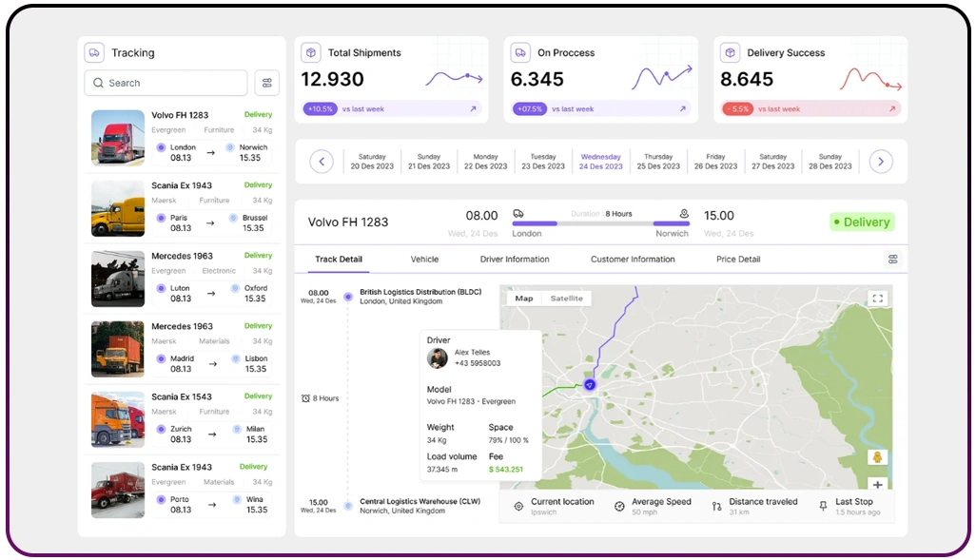Open the Price Detail tab

pos(737,259)
